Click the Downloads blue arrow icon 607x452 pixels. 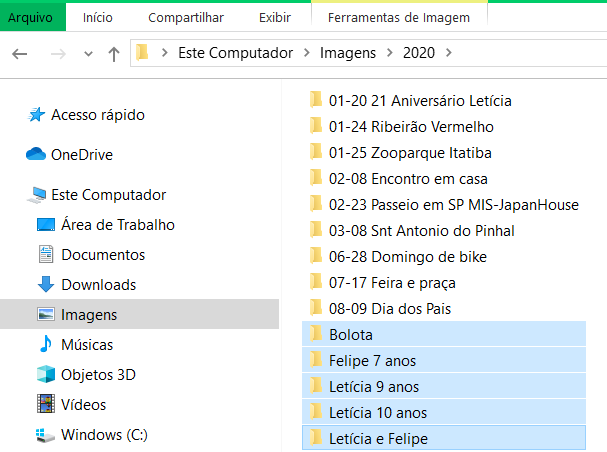(x=46, y=284)
